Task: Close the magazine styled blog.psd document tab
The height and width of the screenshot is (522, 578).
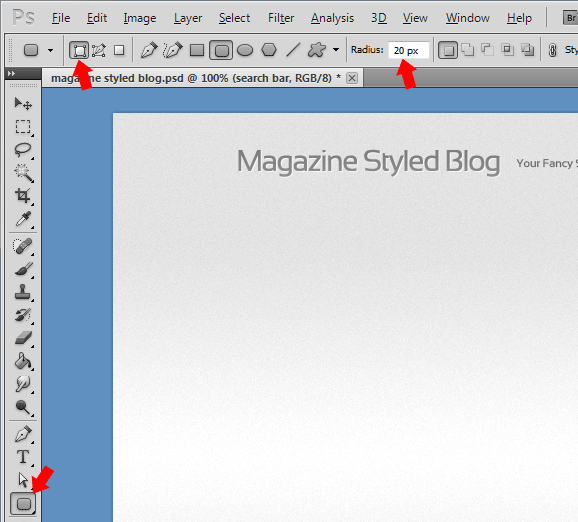Action: point(352,78)
